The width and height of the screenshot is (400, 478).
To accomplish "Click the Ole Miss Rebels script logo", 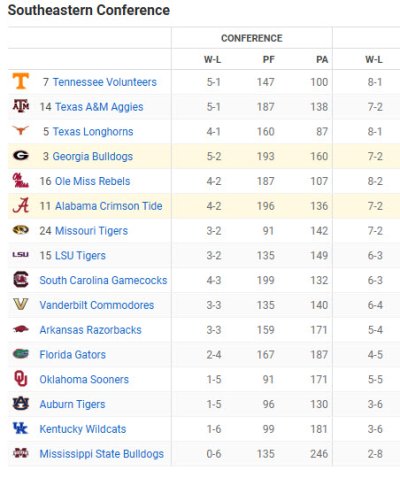I will click(21, 180).
